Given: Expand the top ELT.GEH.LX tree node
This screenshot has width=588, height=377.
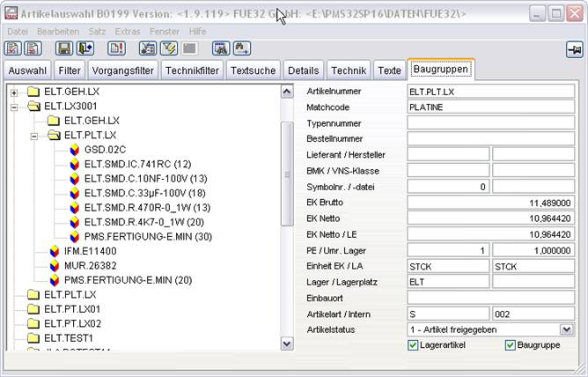Looking at the screenshot, I should click(x=15, y=92).
